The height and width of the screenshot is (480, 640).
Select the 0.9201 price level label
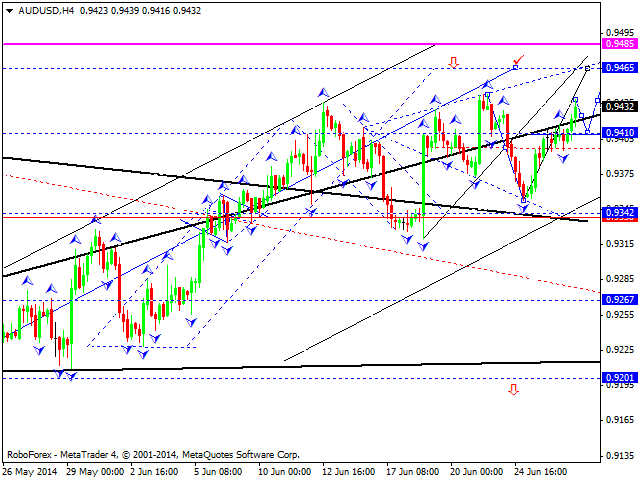point(619,377)
